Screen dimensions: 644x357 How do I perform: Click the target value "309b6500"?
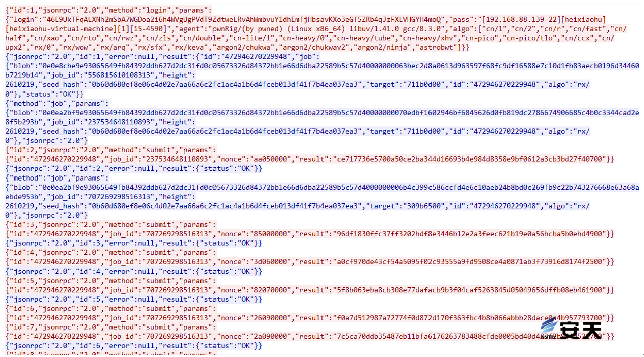423,206
